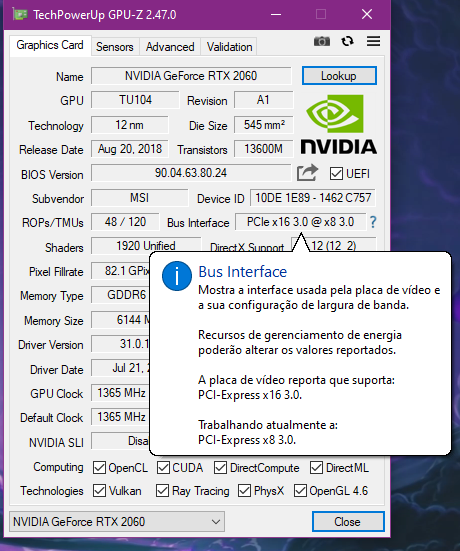Viewport: 460px width, 551px height.
Task: Click the Technology field 12 nm
Action: (x=130, y=125)
